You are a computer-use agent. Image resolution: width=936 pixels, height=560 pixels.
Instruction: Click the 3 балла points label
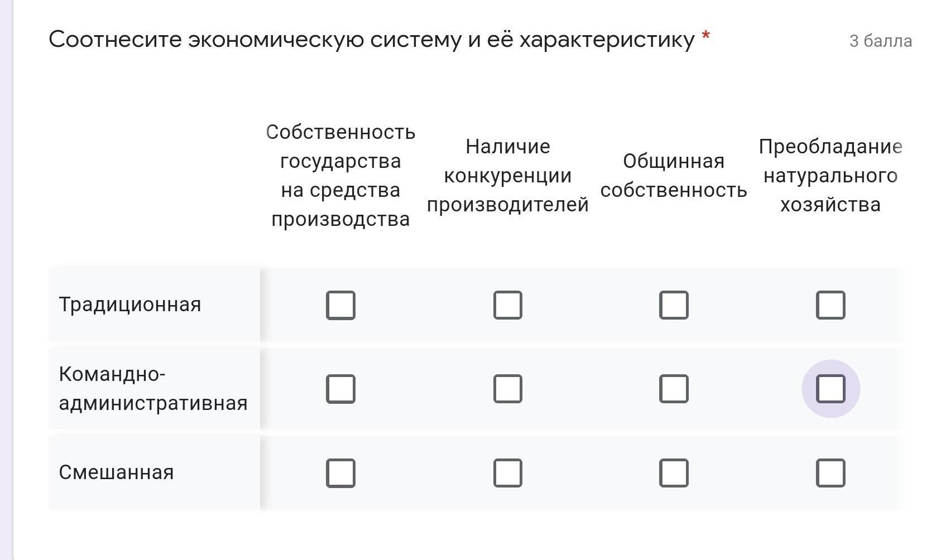pyautogui.click(x=881, y=41)
